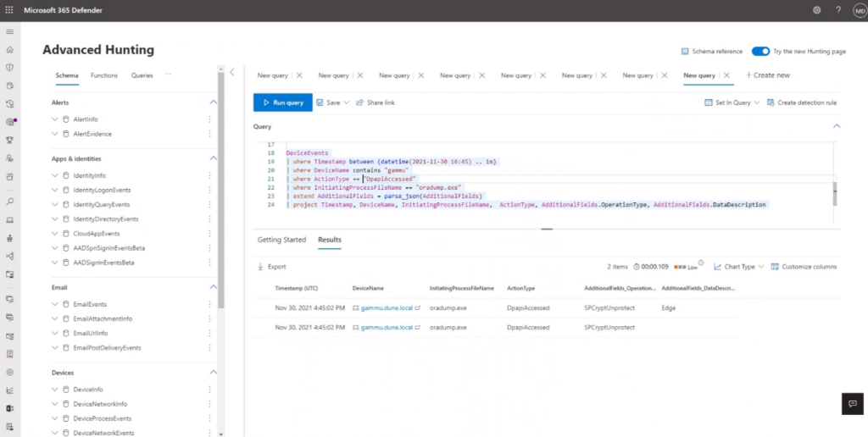The height and width of the screenshot is (437, 868).
Task: Open the Chart Type dropdown
Action: click(738, 267)
